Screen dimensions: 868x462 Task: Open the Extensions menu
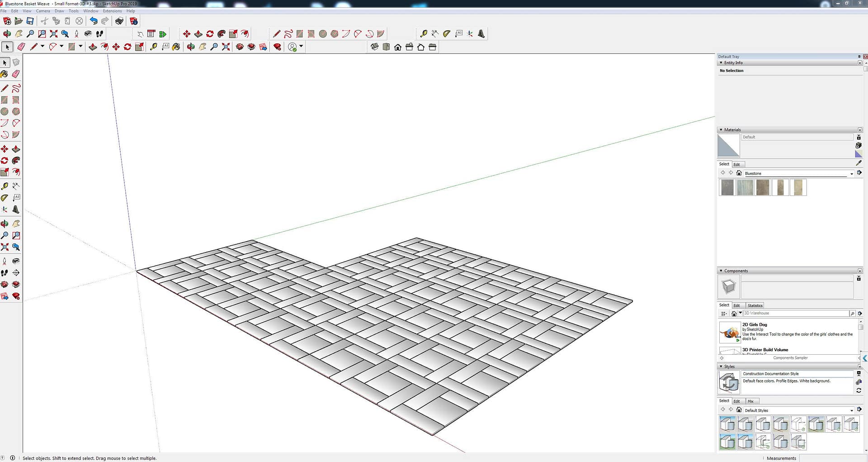tap(112, 11)
